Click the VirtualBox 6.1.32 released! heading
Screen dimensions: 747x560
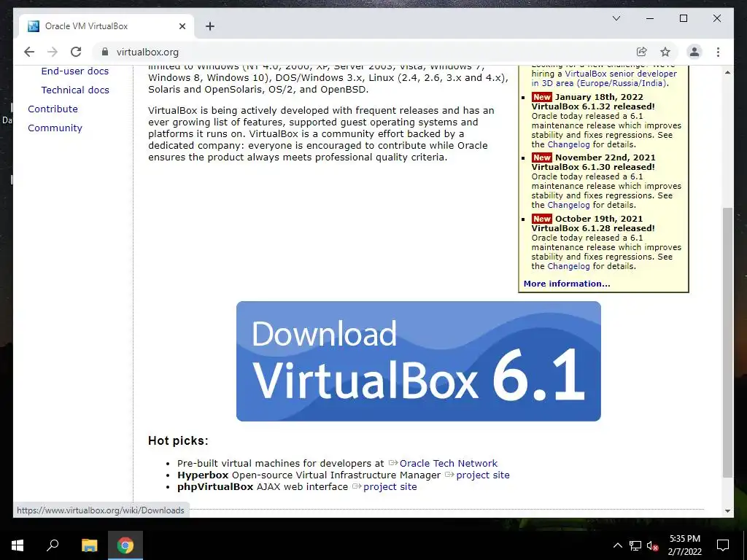(593, 106)
